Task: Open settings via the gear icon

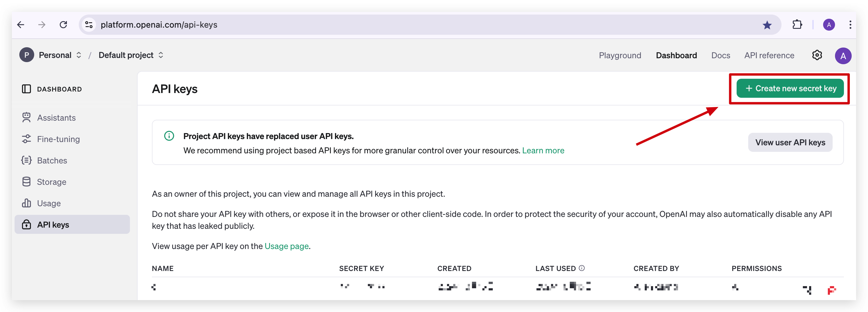Action: [817, 55]
